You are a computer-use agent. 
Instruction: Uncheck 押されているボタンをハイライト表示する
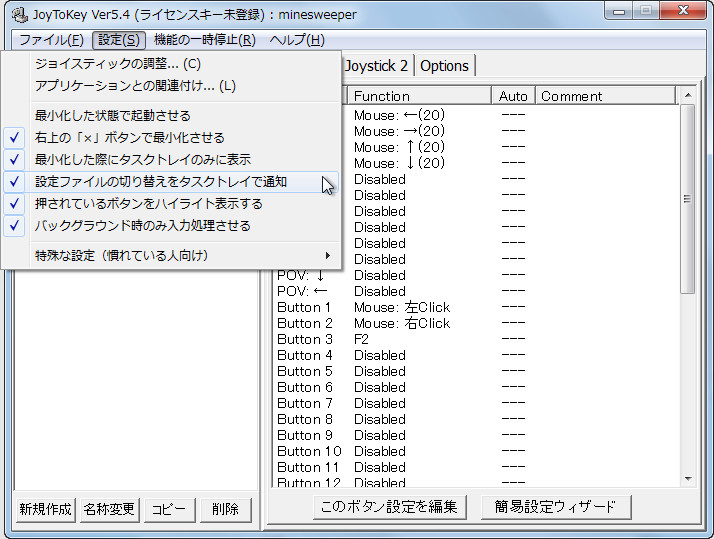(x=171, y=203)
